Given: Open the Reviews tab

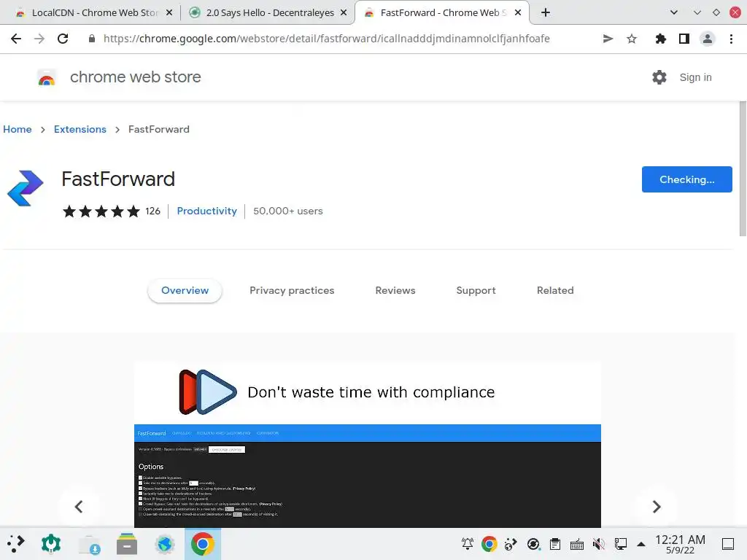Looking at the screenshot, I should (x=395, y=290).
